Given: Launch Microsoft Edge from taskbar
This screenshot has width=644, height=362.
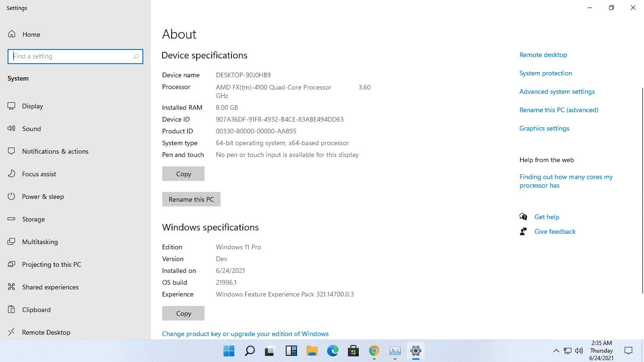Looking at the screenshot, I should click(x=333, y=351).
